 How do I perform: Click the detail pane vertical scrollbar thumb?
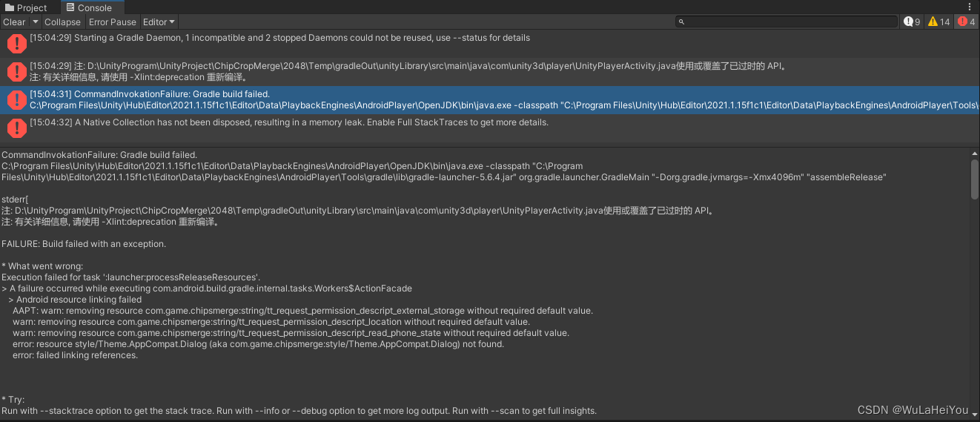click(975, 179)
